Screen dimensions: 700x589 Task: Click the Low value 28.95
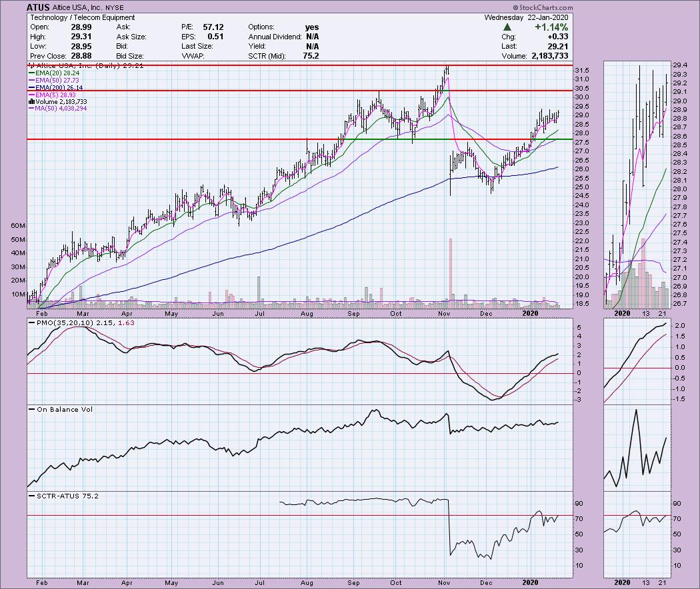(81, 47)
